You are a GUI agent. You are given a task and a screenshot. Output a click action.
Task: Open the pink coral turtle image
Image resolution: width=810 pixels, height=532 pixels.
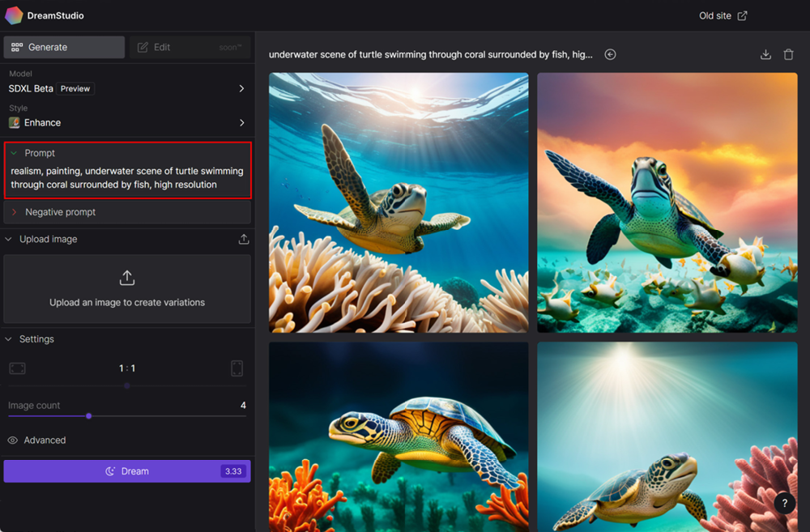pyautogui.click(x=667, y=437)
